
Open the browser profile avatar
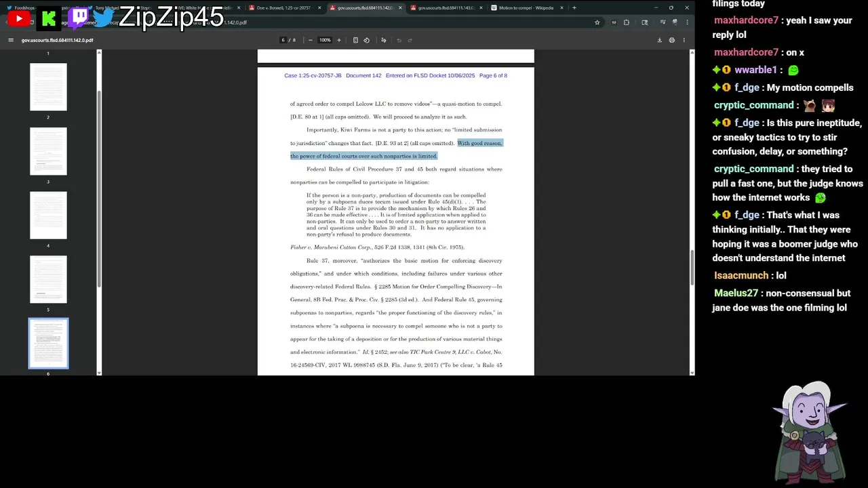click(675, 22)
